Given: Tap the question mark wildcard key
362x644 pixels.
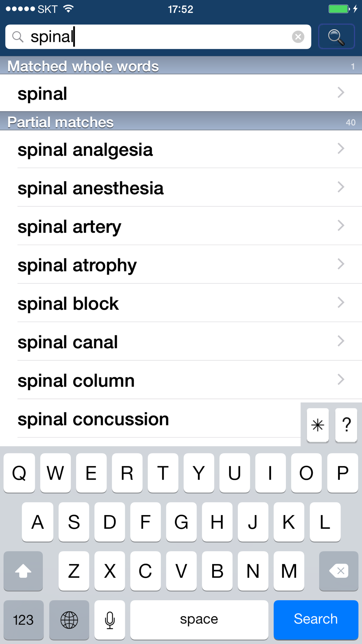Looking at the screenshot, I should [346, 425].
